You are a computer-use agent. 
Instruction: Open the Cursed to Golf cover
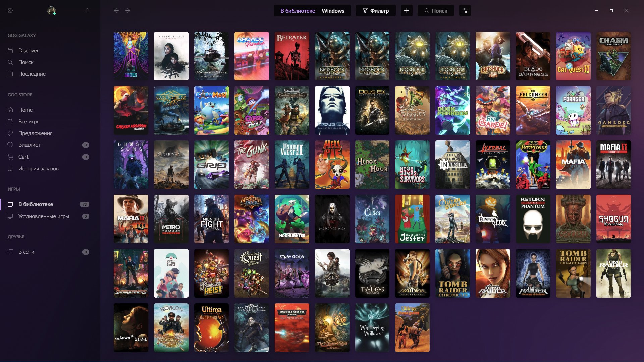[252, 110]
